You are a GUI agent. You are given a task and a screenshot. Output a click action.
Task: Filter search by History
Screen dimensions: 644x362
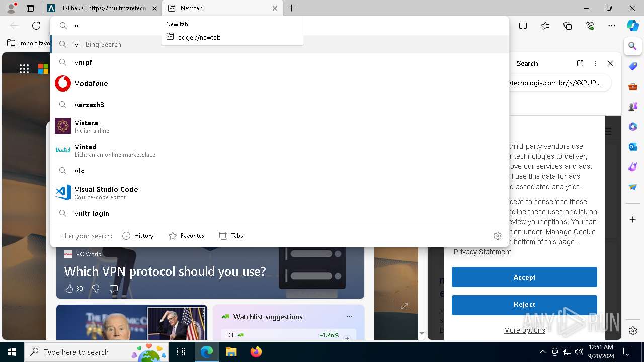coord(138,236)
